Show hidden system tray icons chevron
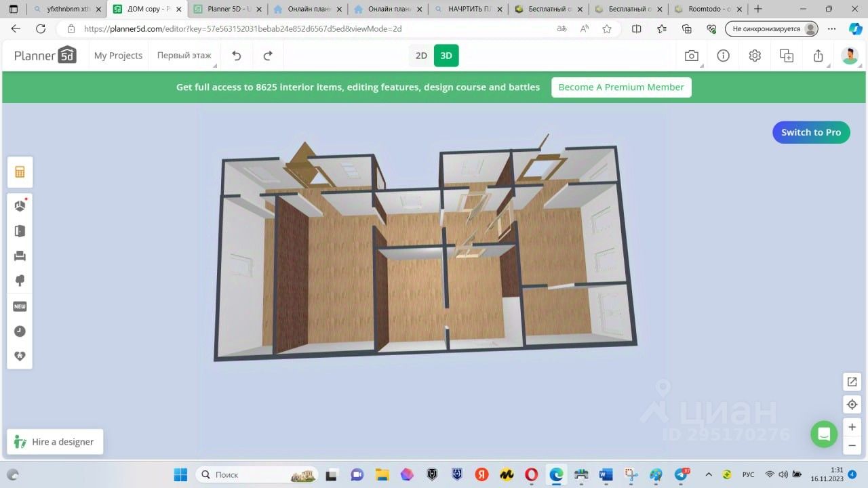Screen dimensions: 868x488 click(x=709, y=474)
